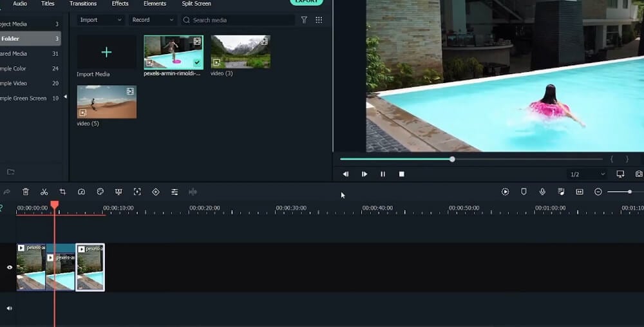644x327 pixels.
Task: Click the mark-in bracket icon
Action: [612, 159]
